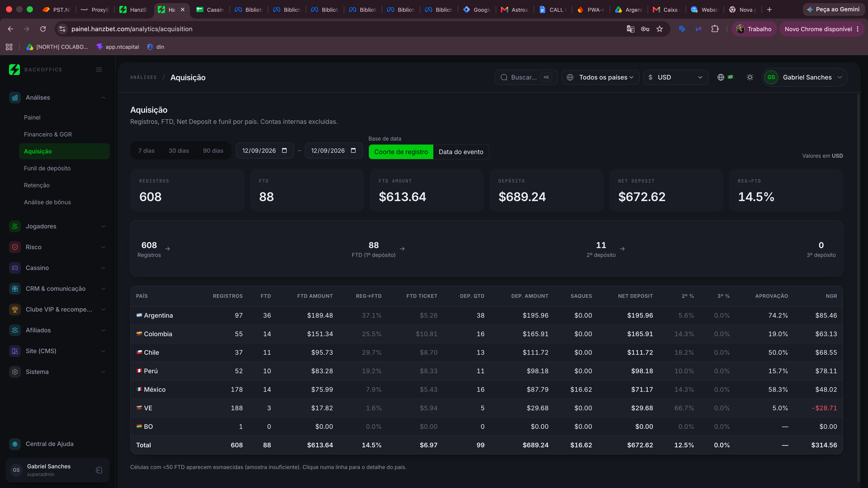Screen dimensions: 868x488
Task: Sort by NET DEPOSIT column header
Action: pos(635,296)
